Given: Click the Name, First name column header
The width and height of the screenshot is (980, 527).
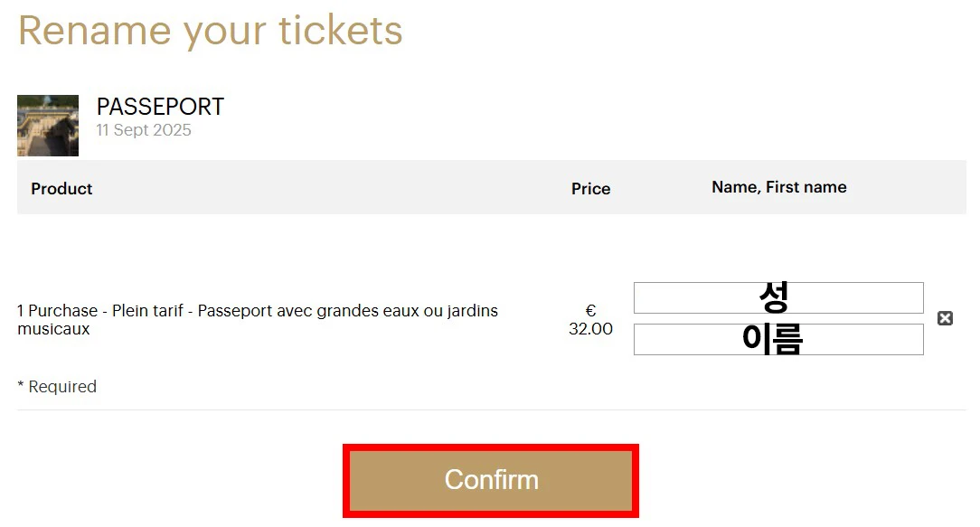Looking at the screenshot, I should (778, 187).
